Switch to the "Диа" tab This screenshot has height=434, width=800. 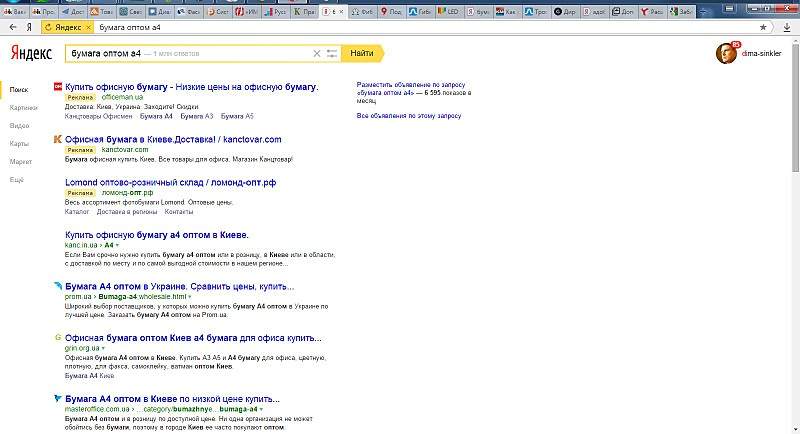point(159,11)
